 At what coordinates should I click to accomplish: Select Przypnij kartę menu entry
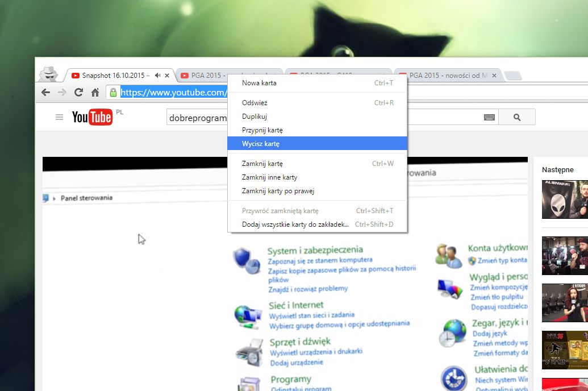pos(317,130)
